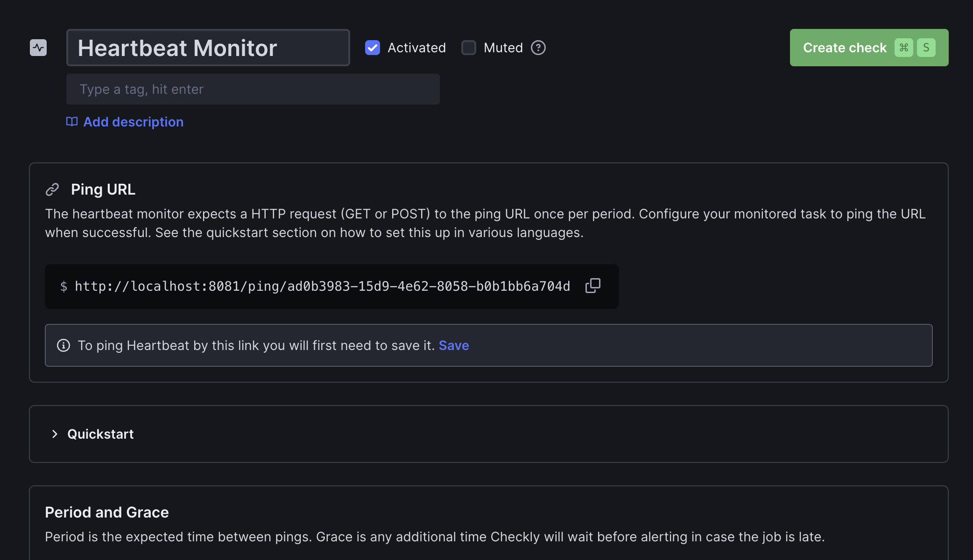Click the info icon in the save notice
This screenshot has height=560, width=973.
point(63,345)
